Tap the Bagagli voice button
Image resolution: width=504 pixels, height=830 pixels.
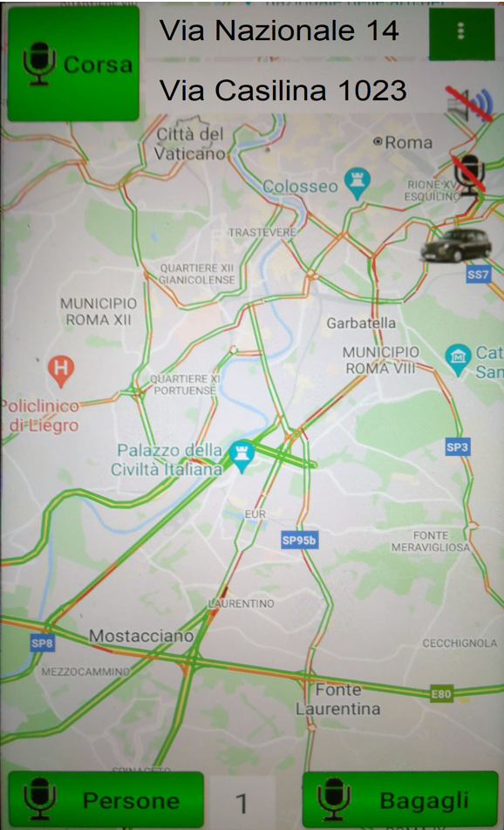click(400, 800)
